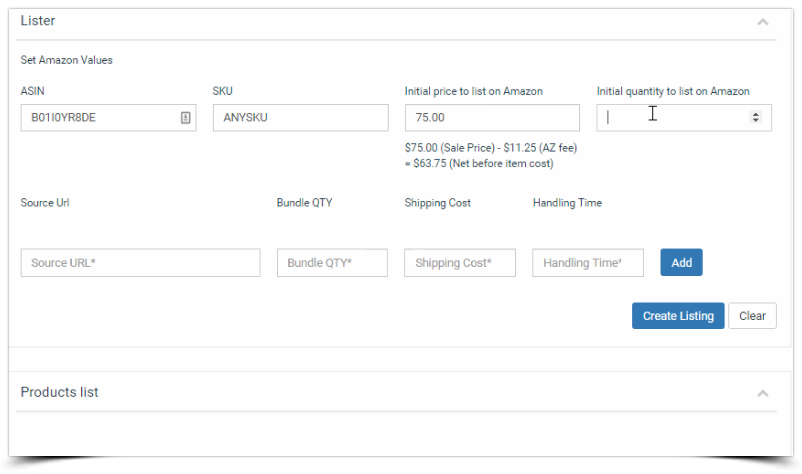Click the Set Amazon Values label
The height and width of the screenshot is (474, 802).
coord(66,60)
